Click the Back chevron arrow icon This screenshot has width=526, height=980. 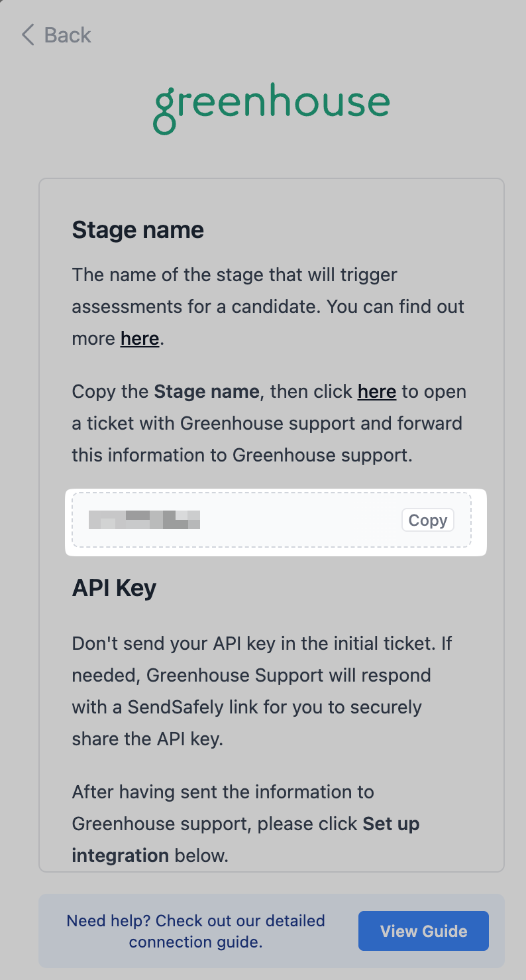pyautogui.click(x=27, y=34)
